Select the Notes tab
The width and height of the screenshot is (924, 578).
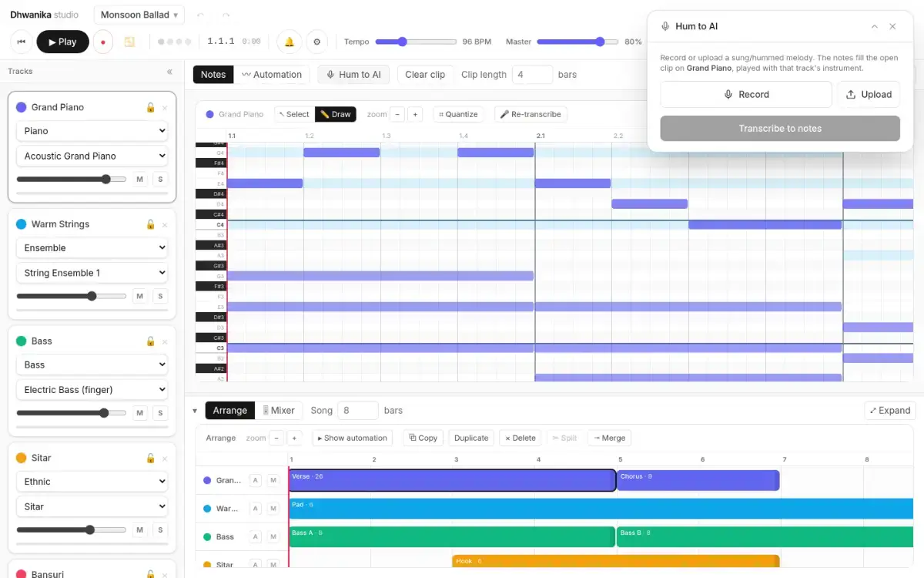click(x=213, y=75)
